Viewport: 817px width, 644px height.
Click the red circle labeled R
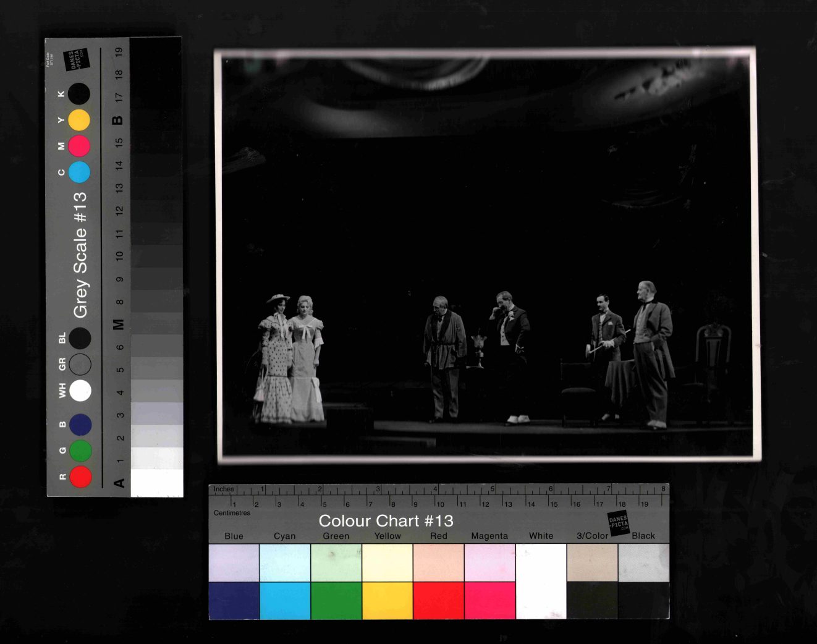pos(80,477)
